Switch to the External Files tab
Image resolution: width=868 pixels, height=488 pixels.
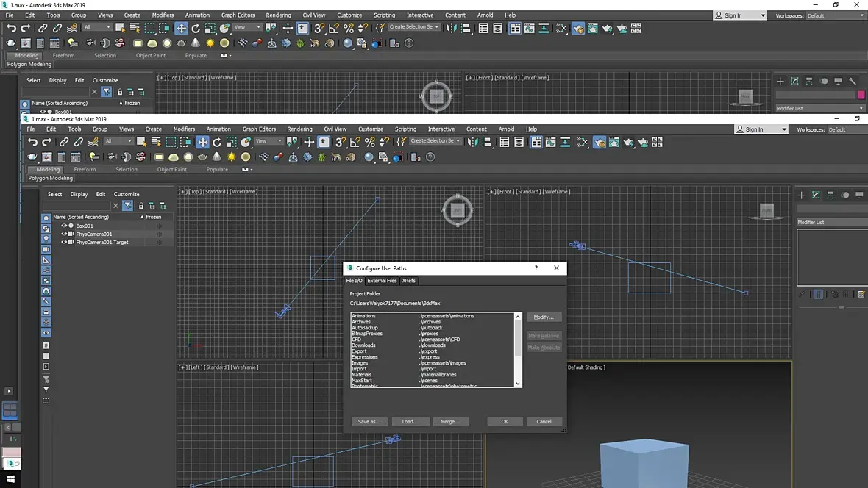coord(382,281)
